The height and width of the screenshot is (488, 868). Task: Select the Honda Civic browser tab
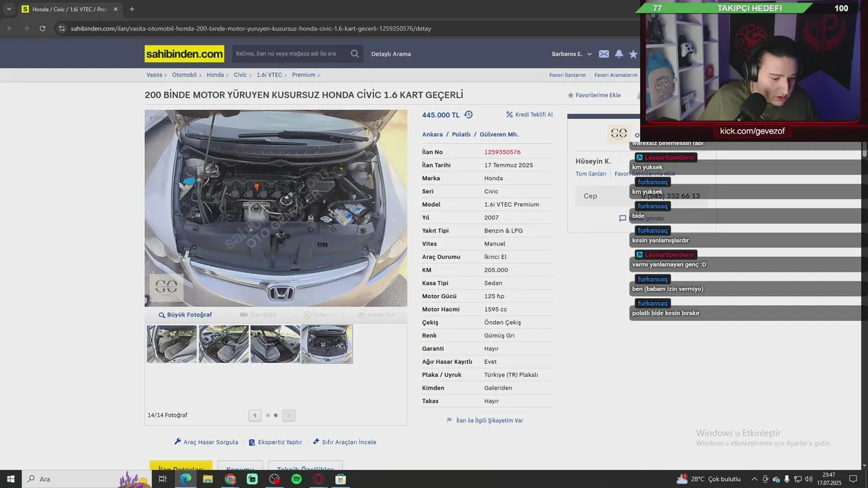tap(69, 9)
